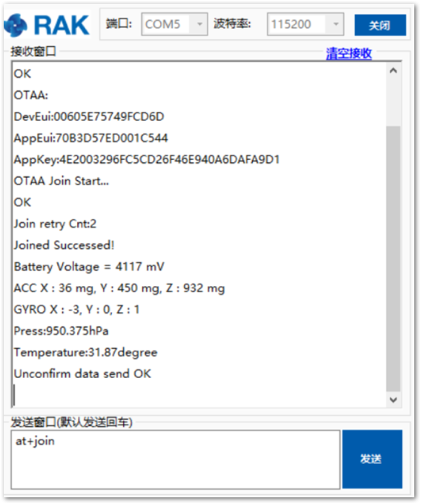
Task: Click the scrollbar track above the thumb
Action: tap(394, 102)
